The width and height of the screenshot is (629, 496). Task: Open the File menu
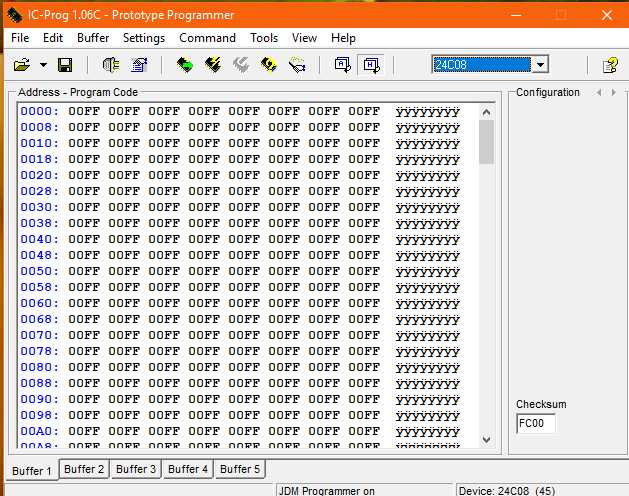point(20,38)
